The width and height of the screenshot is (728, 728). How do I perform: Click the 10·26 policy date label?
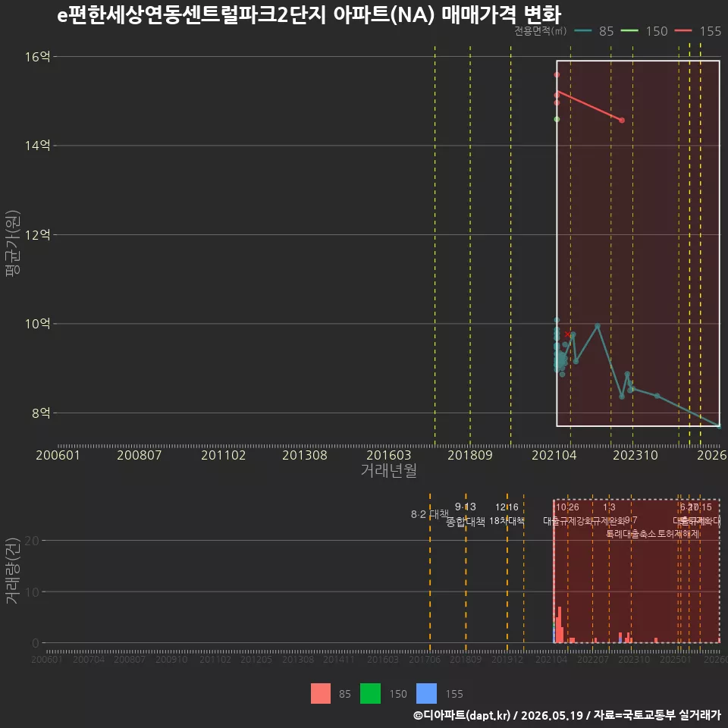pos(567,507)
